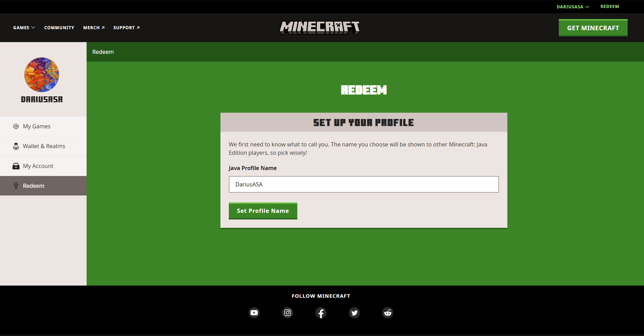Click the Redeem sidebar icon
Viewport: 644px width, 336px height.
(x=16, y=186)
